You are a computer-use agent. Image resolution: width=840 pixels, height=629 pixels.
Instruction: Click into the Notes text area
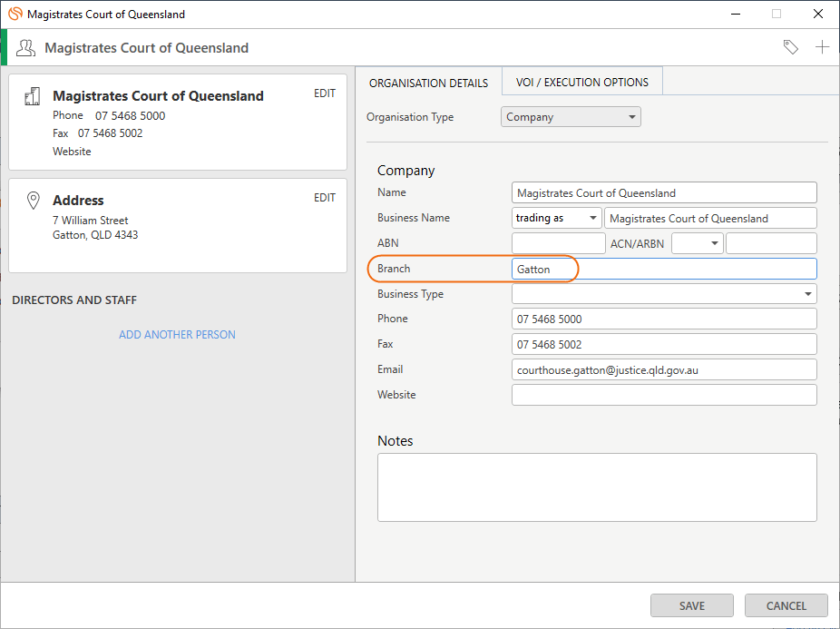coord(597,487)
